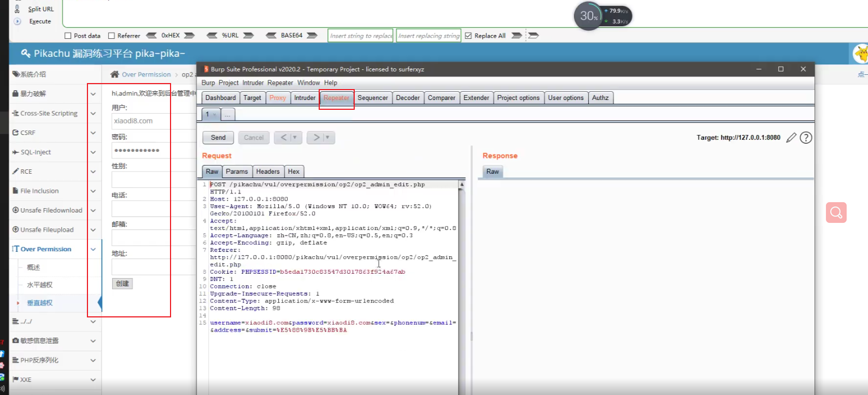
Task: Click the Send button
Action: [x=218, y=138]
